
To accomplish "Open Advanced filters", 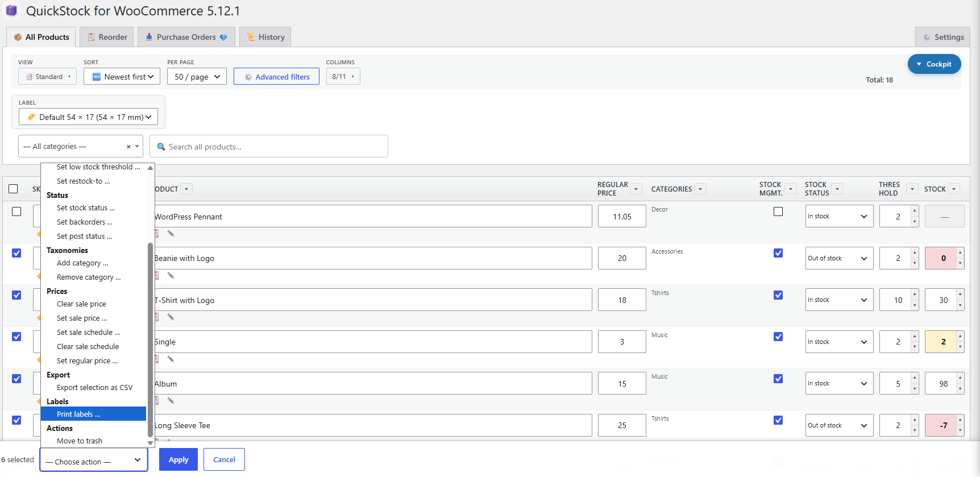I will click(x=276, y=76).
